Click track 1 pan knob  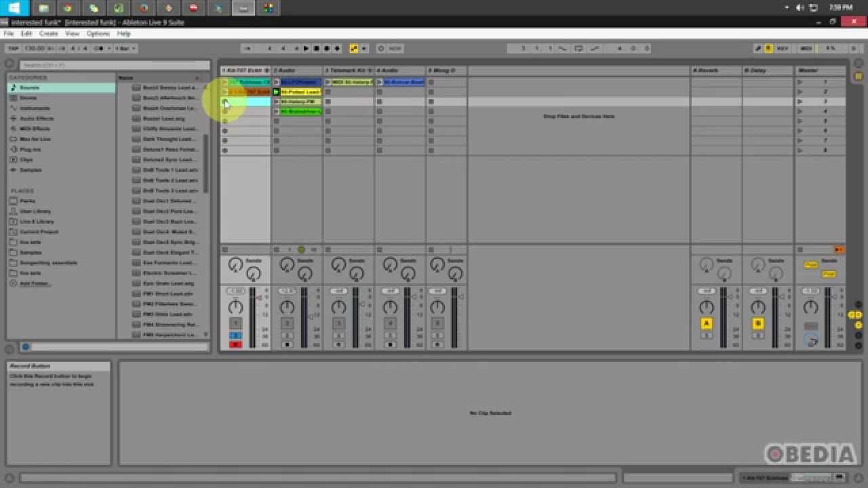click(235, 308)
